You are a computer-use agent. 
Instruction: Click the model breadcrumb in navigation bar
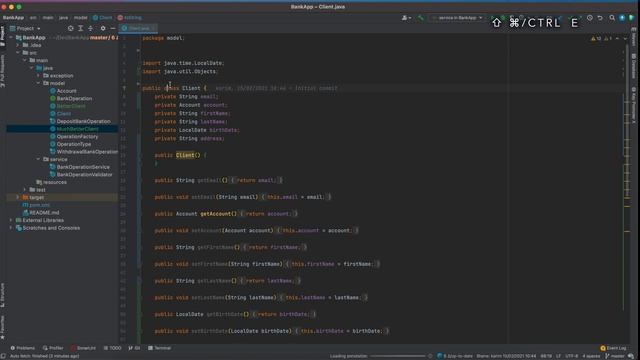[x=80, y=18]
